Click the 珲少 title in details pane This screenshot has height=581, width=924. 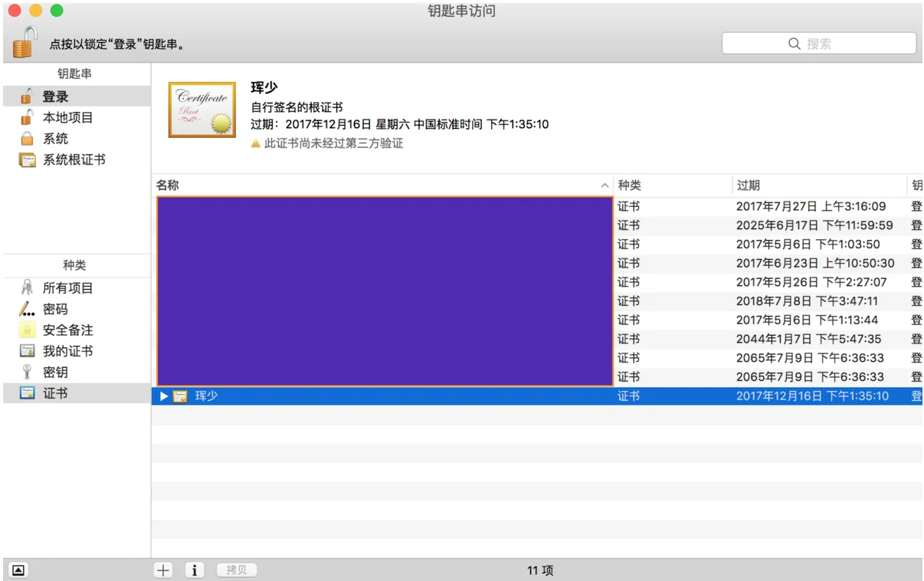[x=264, y=88]
